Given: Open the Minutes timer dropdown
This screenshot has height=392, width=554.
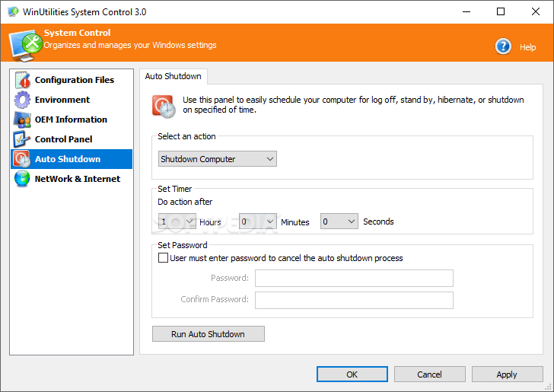Looking at the screenshot, I should coord(258,221).
